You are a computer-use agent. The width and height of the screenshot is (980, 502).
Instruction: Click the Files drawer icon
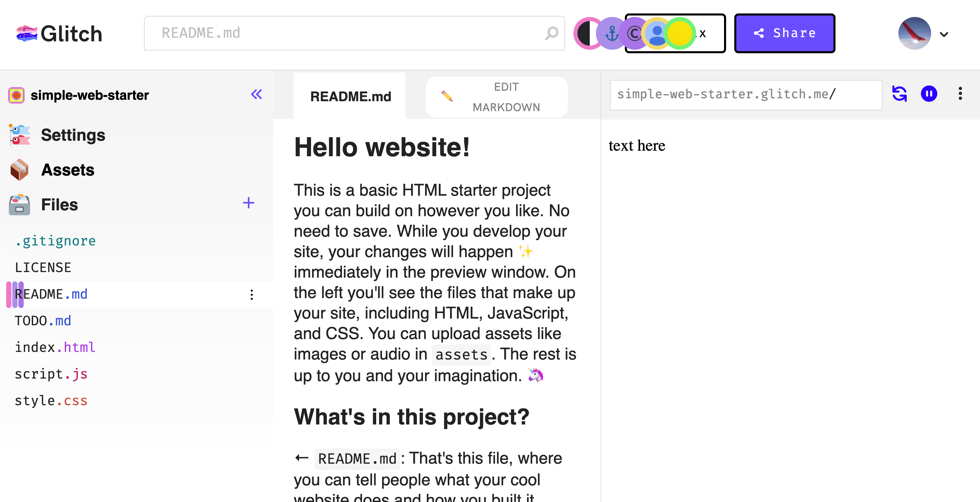tap(19, 204)
